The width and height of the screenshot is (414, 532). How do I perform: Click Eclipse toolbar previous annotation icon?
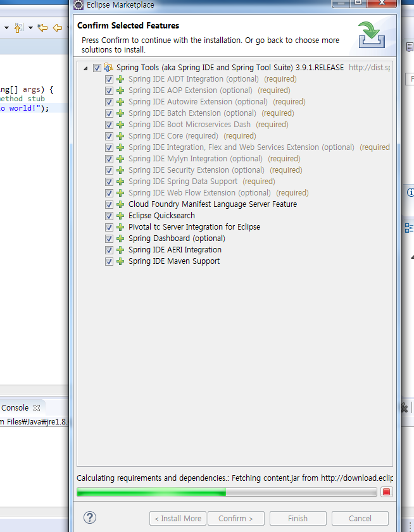pos(18,28)
